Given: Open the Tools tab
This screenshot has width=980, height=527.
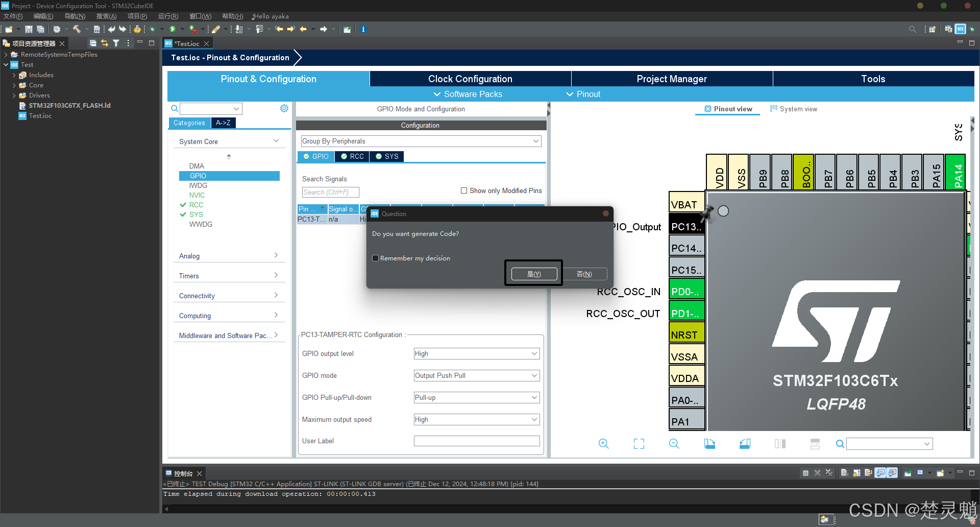Looking at the screenshot, I should click(x=873, y=79).
